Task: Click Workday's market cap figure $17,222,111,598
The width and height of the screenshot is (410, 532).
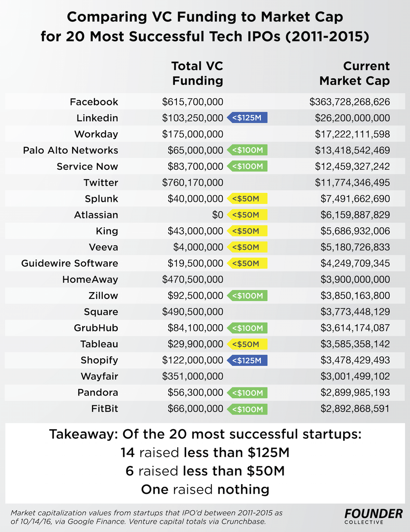Action: 352,134
